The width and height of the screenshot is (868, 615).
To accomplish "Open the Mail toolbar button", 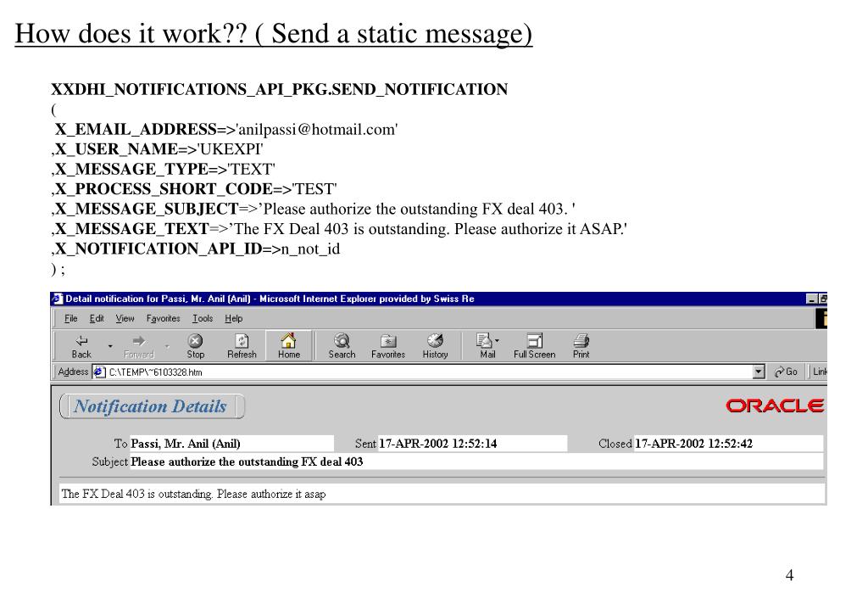I will coord(487,346).
